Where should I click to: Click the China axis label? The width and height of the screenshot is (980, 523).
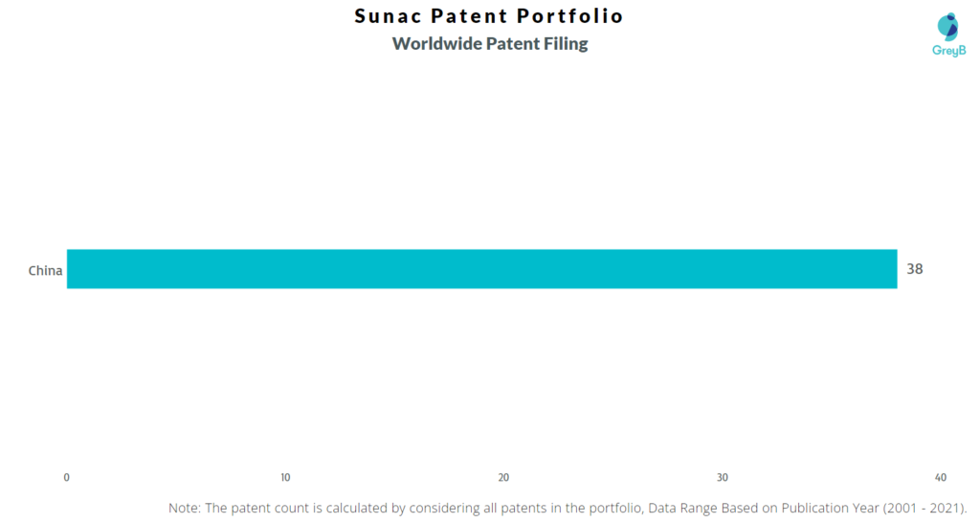45,270
